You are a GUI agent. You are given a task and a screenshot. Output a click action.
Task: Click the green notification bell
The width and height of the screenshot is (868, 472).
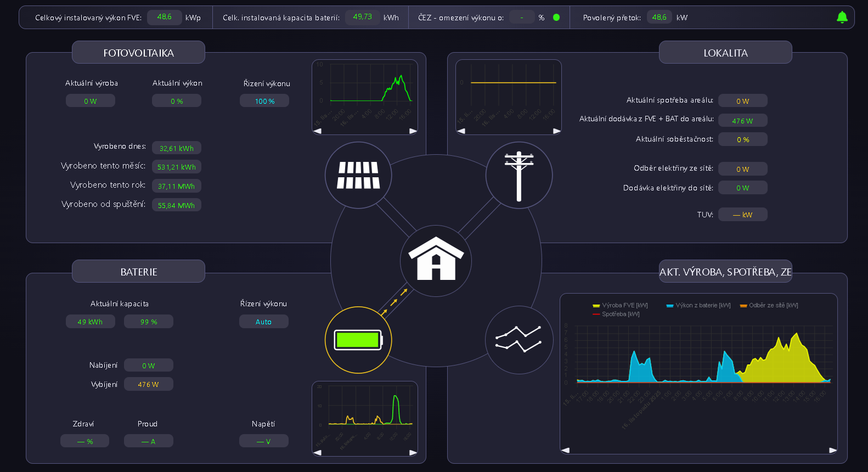842,18
